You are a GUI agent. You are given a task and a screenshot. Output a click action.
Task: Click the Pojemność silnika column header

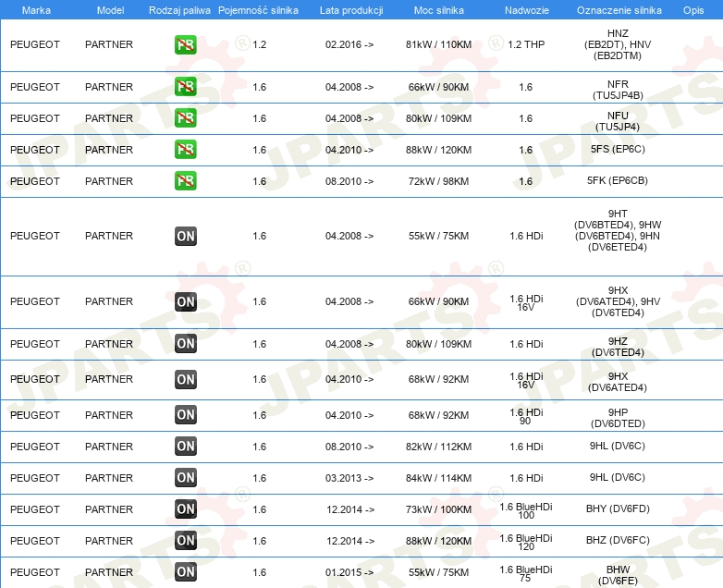[259, 9]
